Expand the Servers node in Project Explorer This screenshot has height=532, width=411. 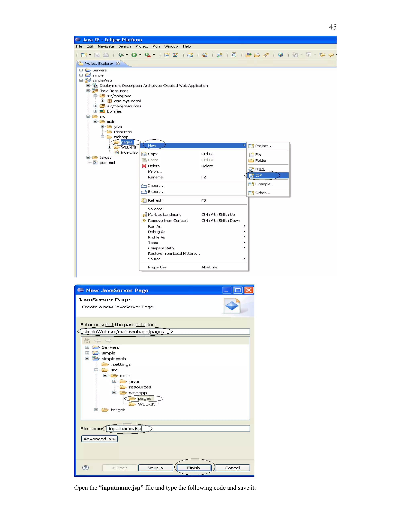81,70
